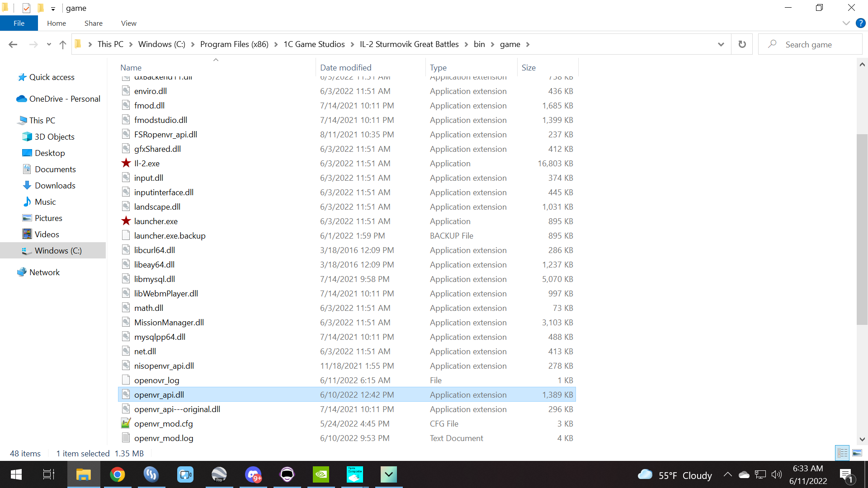Screen dimensions: 868x488
Task: Select openvr_mod.log text document
Action: [164, 438]
